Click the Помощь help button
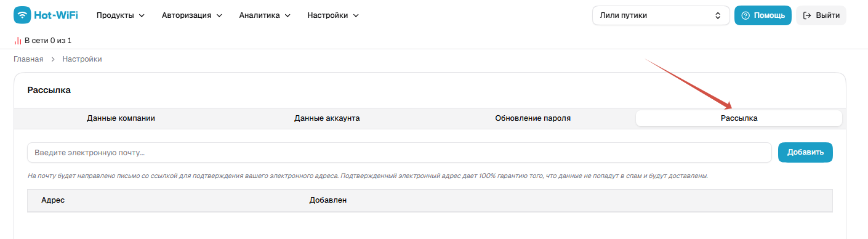Image resolution: width=868 pixels, height=239 pixels. pos(763,15)
